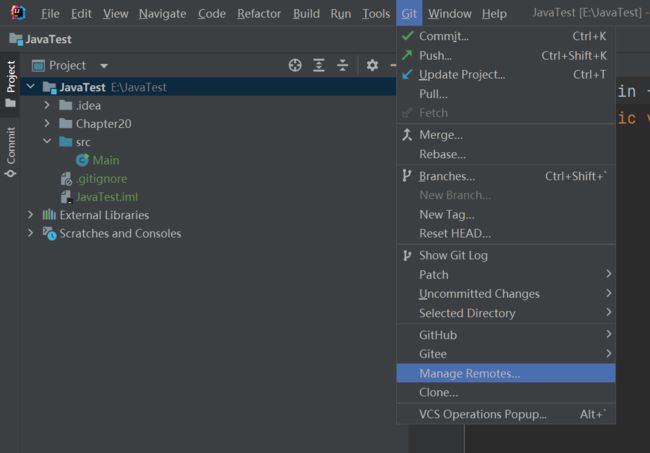Select the Main class icon under src
650x453 pixels.
[82, 160]
